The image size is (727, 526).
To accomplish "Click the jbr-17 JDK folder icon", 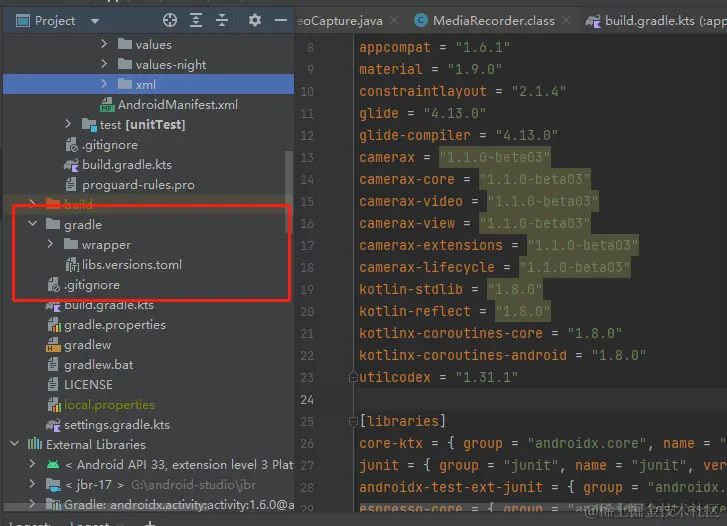I will click(x=53, y=485).
